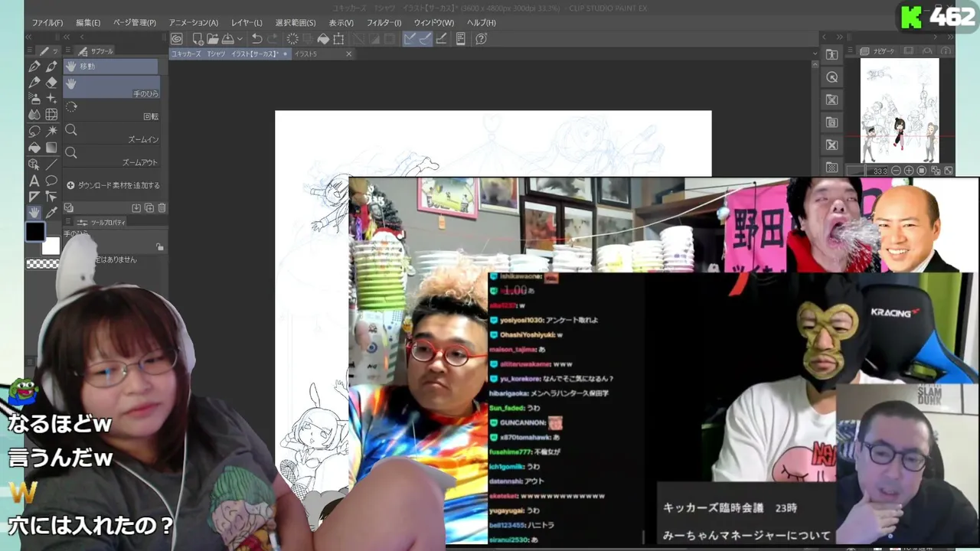Close the イラスト5 canvas tab
The image size is (980, 551).
point(348,54)
